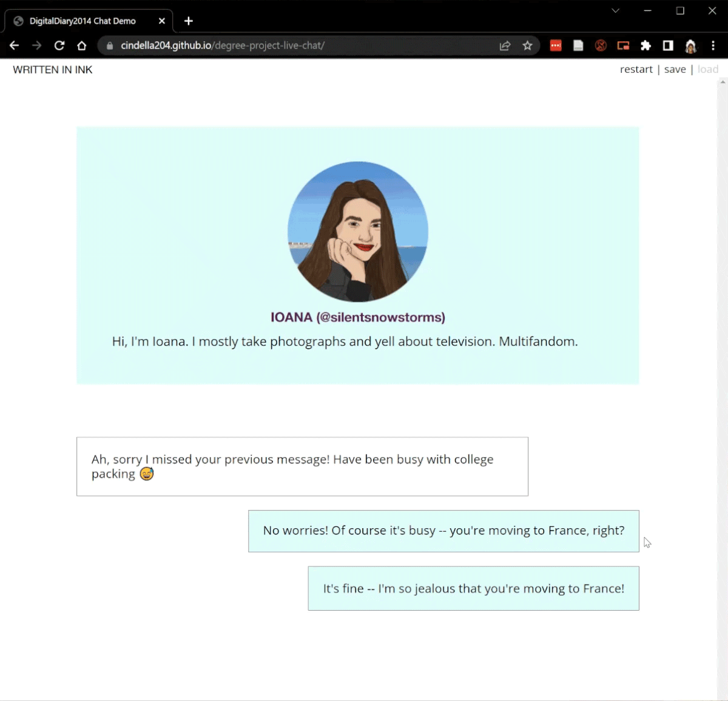Click the browser forward arrow
Screen dimensions: 728x701
pos(37,45)
